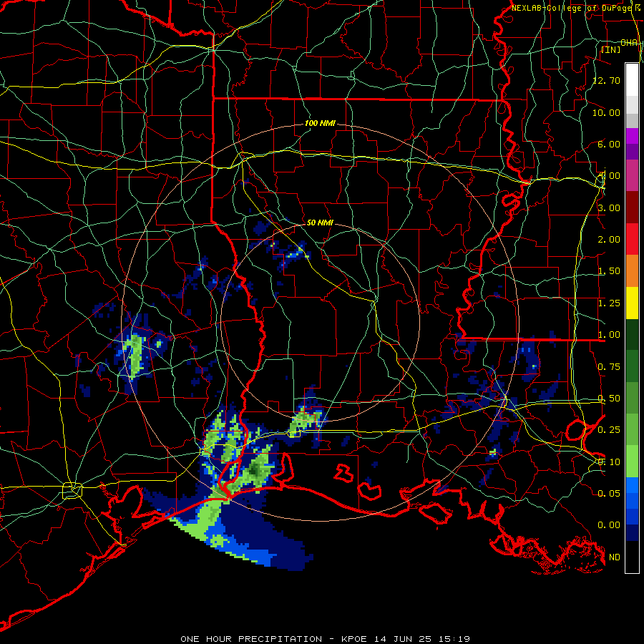Image resolution: width=644 pixels, height=644 pixels.
Task: Select the 0.00 legend value
Action: pyautogui.click(x=609, y=525)
